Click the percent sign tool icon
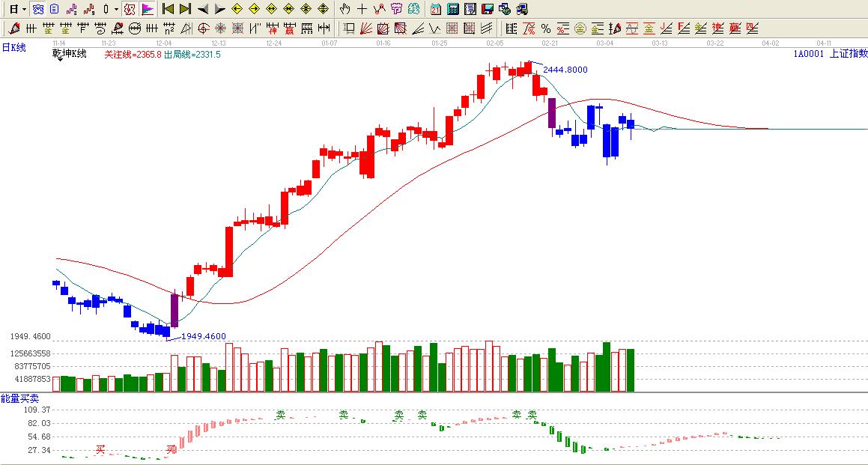 pyautogui.click(x=545, y=28)
